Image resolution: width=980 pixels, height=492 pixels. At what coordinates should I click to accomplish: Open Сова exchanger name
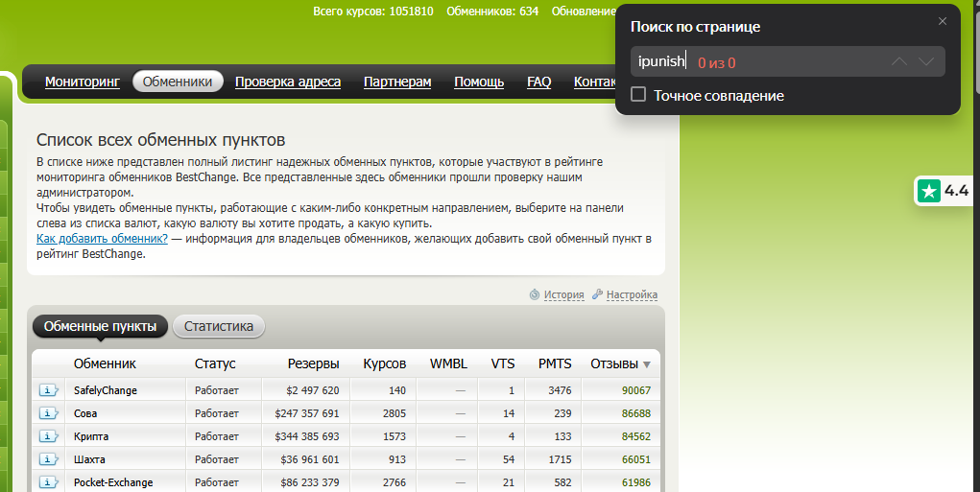85,413
